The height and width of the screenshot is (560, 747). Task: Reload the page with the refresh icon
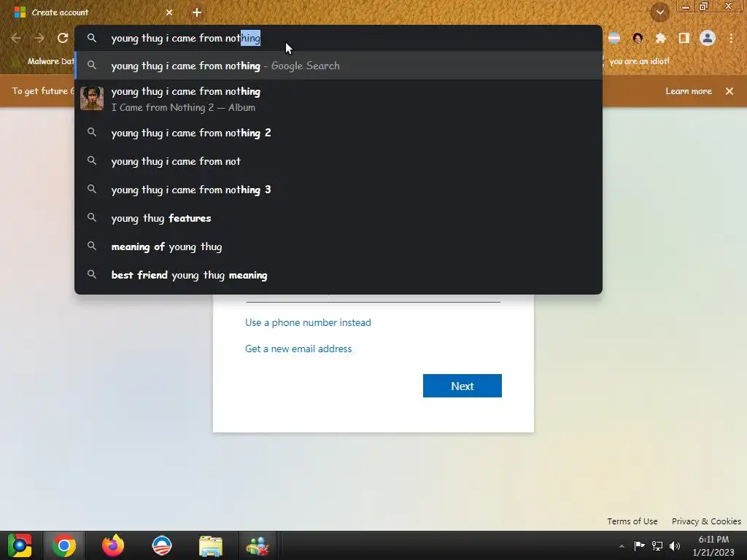tap(63, 38)
